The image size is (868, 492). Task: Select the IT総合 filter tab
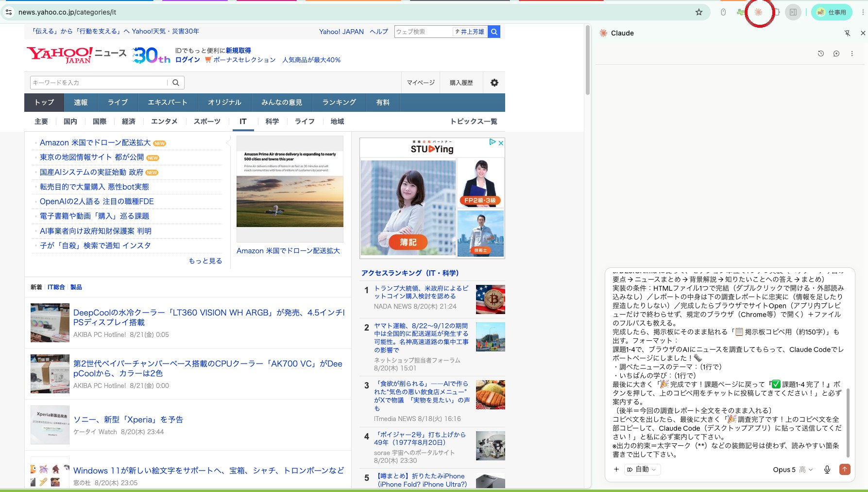click(x=56, y=287)
